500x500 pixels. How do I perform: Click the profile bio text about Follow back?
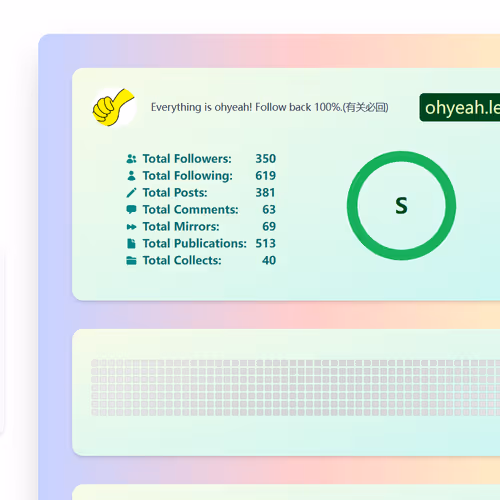[x=270, y=107]
